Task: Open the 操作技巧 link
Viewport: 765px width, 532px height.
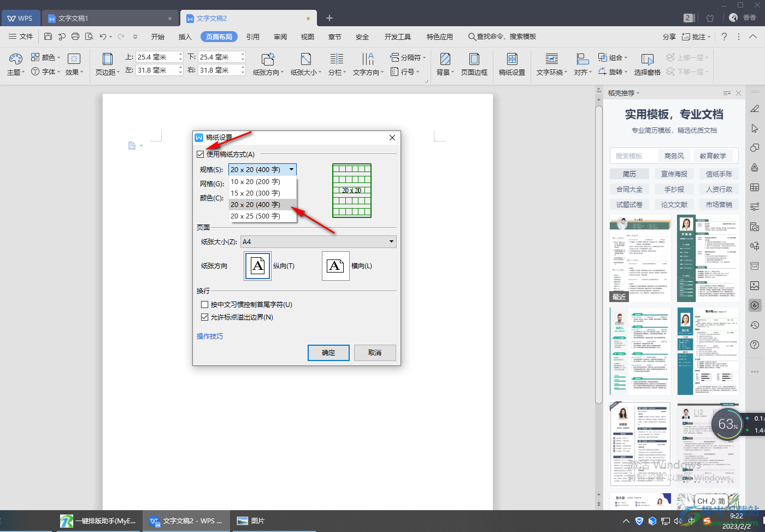Action: pyautogui.click(x=210, y=336)
